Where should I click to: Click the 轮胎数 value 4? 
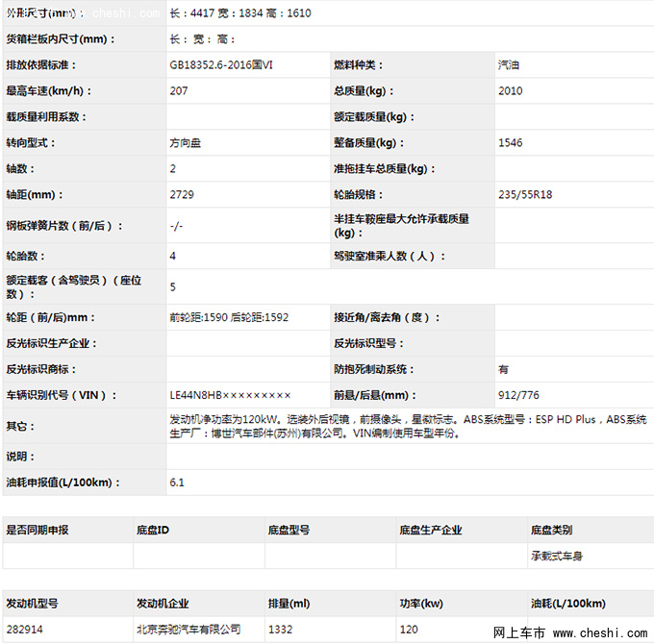pyautogui.click(x=173, y=256)
